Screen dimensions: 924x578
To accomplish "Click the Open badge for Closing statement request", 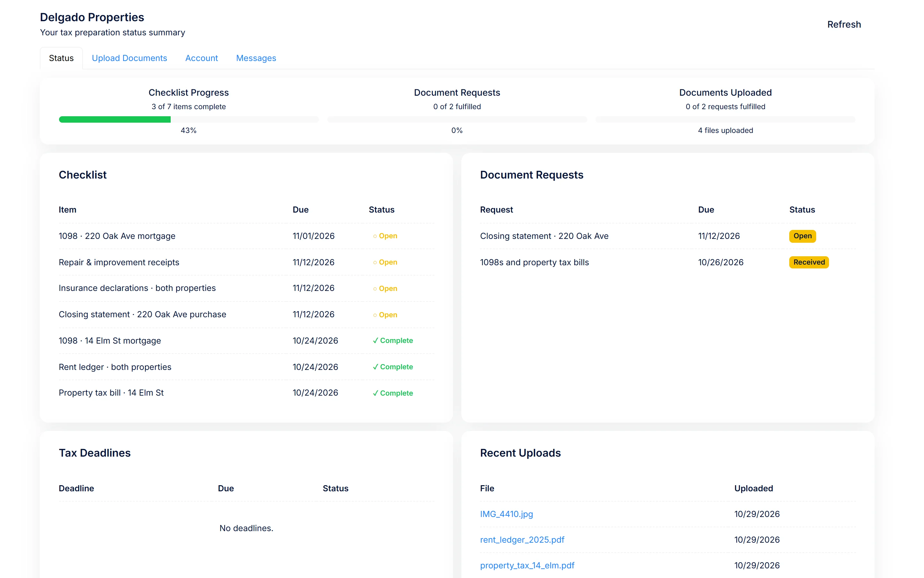I will pyautogui.click(x=803, y=236).
